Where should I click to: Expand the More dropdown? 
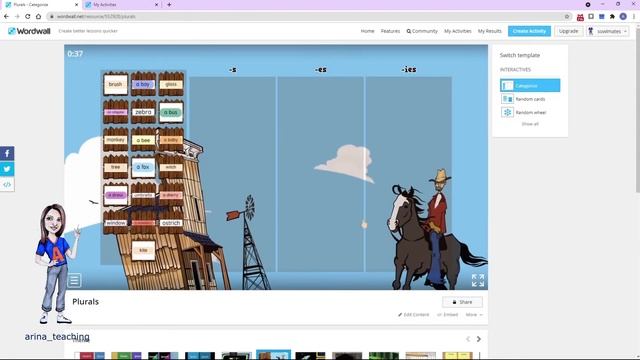[x=474, y=315]
